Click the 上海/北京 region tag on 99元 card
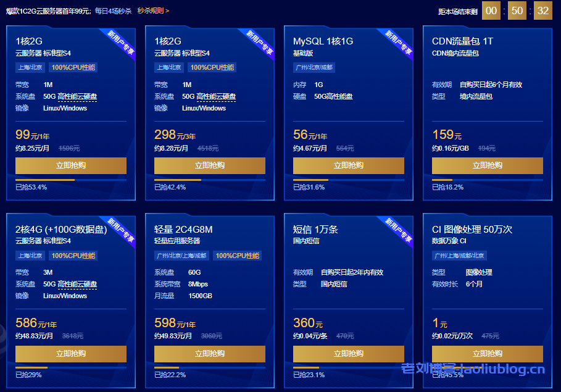The width and height of the screenshot is (561, 392). click(30, 67)
